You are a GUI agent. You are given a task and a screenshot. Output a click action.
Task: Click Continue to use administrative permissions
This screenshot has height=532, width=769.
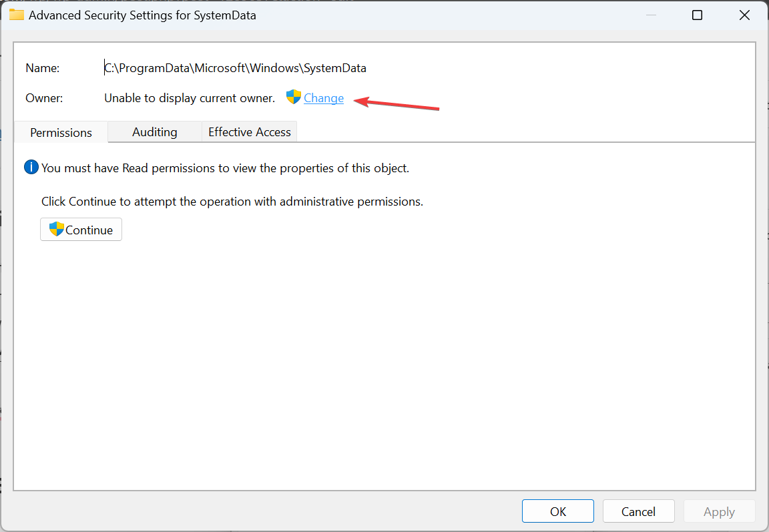pyautogui.click(x=81, y=230)
